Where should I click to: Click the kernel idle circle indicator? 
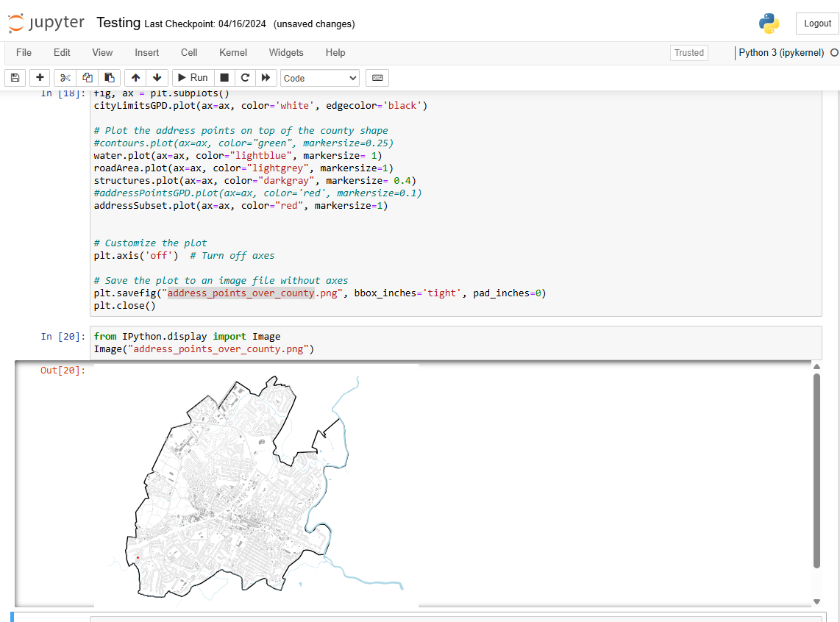coord(834,52)
